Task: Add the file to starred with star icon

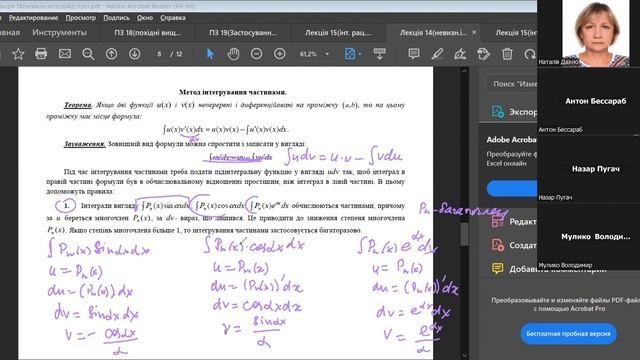Action: (18, 54)
